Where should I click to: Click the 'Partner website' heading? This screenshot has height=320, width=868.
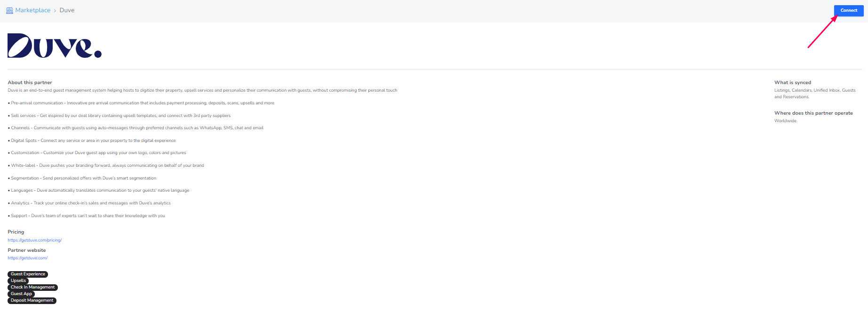coord(27,250)
